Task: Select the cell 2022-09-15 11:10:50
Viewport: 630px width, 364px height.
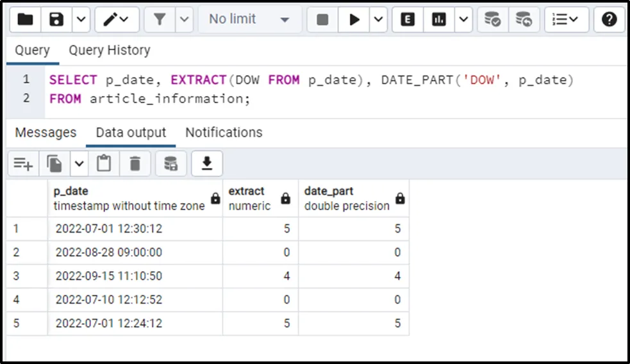Action: click(x=109, y=276)
